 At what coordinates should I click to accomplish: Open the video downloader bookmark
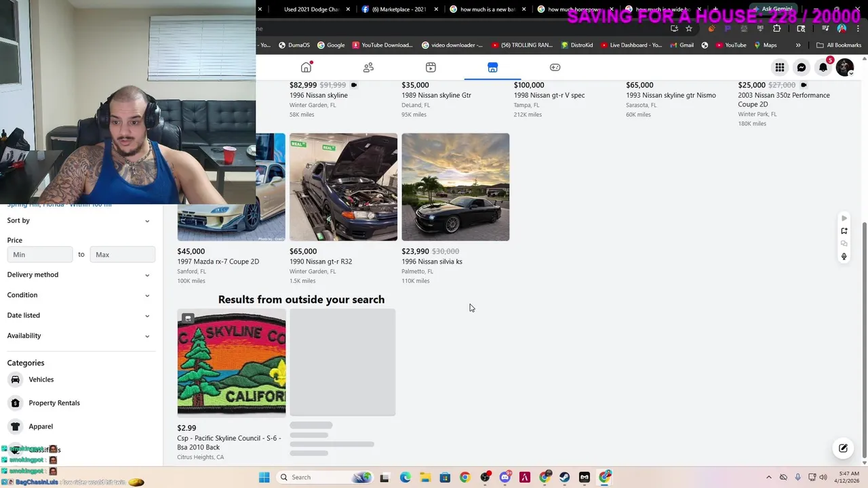(452, 45)
